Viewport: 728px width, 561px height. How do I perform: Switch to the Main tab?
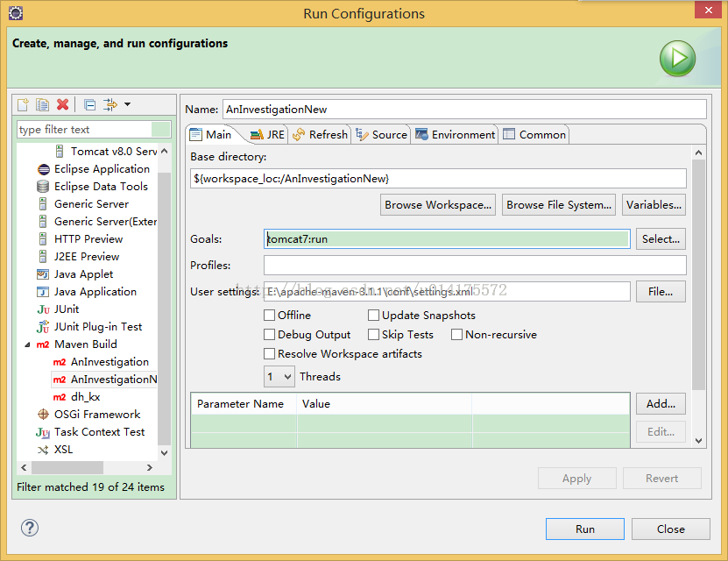tap(211, 135)
